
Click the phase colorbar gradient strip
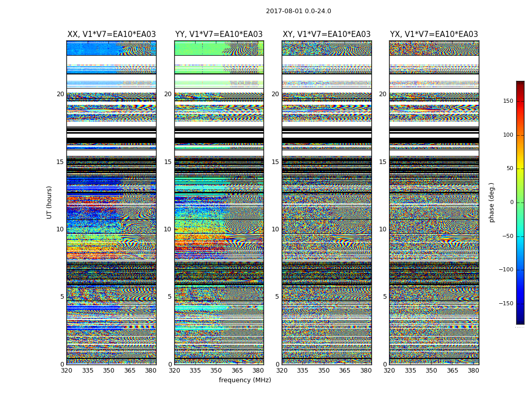pos(520,202)
